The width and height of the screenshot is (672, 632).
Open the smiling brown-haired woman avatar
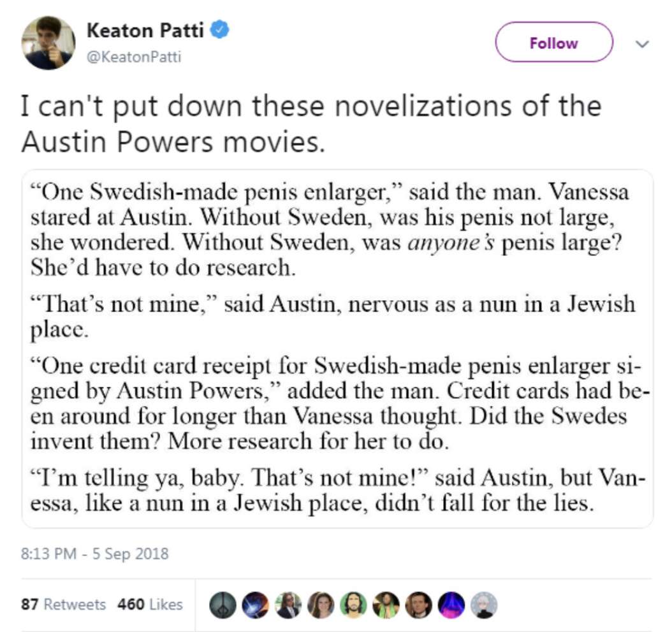pyautogui.click(x=320, y=603)
